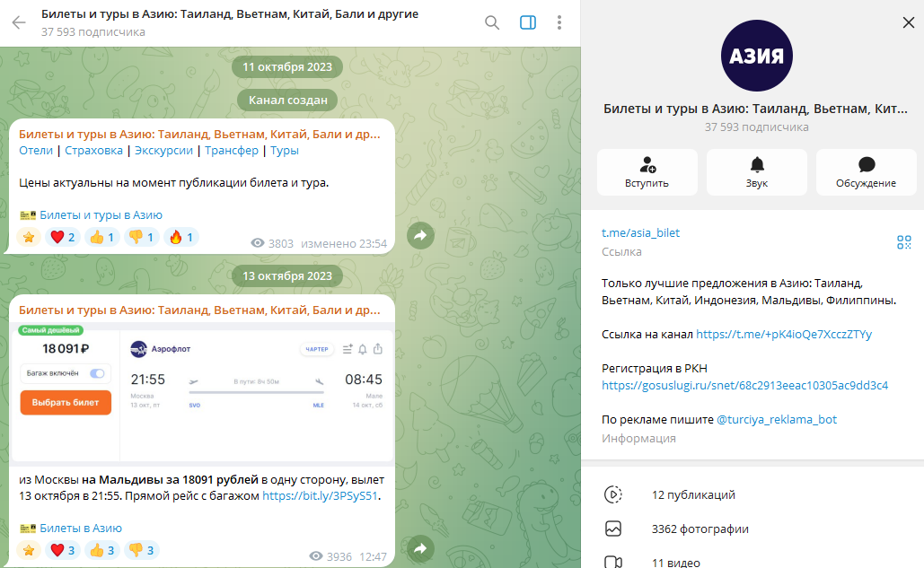Open search in the channel

pyautogui.click(x=492, y=22)
